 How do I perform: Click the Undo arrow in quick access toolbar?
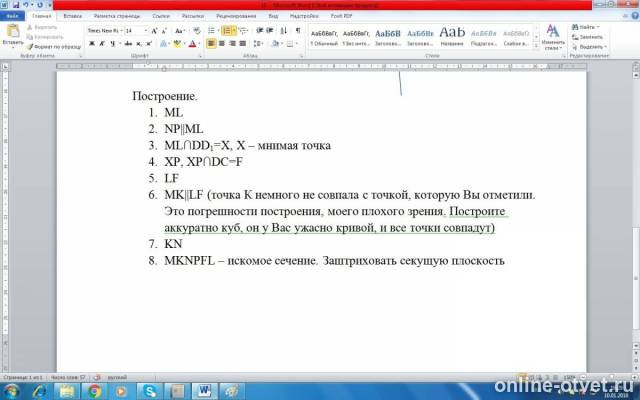[26, 5]
